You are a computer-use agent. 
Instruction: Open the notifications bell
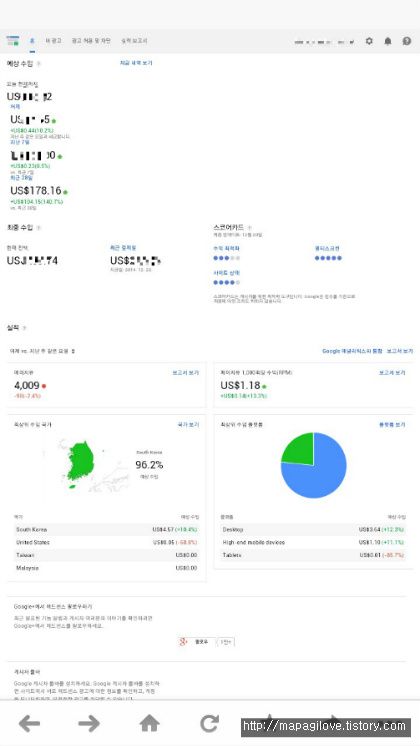pos(388,41)
